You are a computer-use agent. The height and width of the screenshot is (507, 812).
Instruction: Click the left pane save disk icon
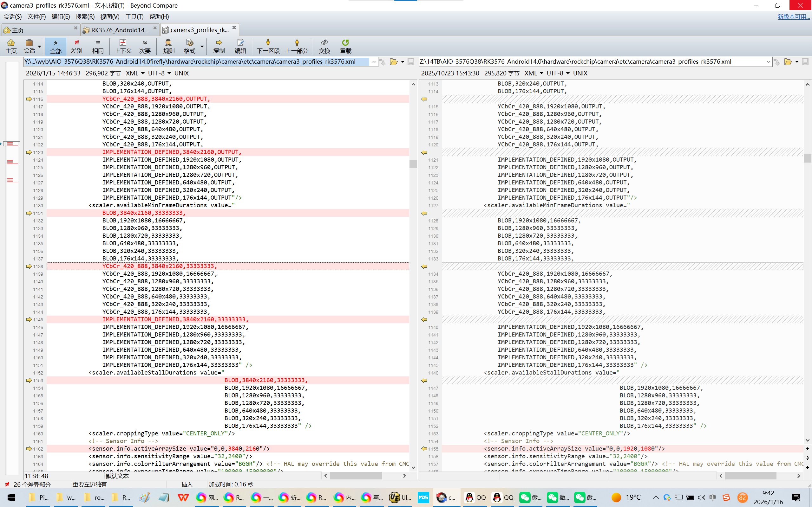[411, 62]
